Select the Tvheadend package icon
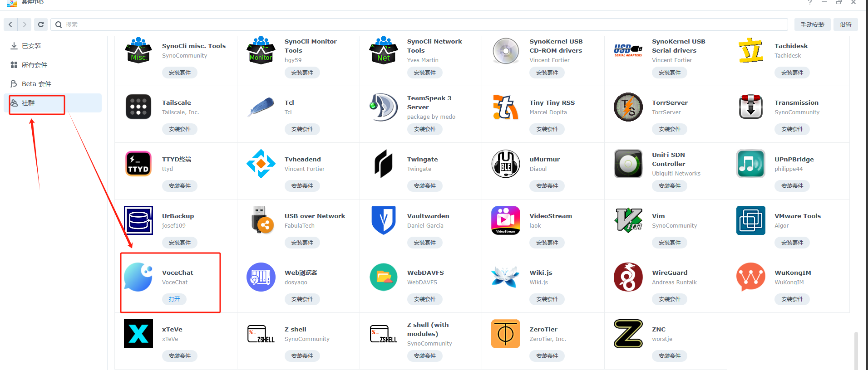This screenshot has height=370, width=868. point(261,164)
